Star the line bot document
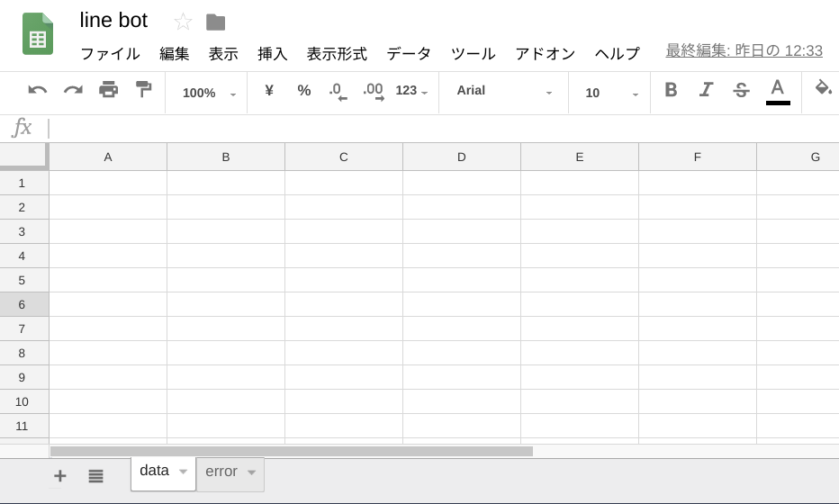The image size is (839, 504). pos(183,22)
